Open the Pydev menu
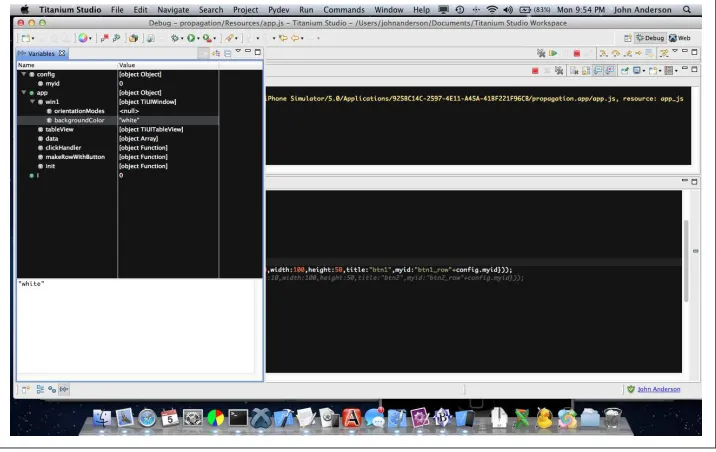The image size is (716, 452). coord(279,10)
